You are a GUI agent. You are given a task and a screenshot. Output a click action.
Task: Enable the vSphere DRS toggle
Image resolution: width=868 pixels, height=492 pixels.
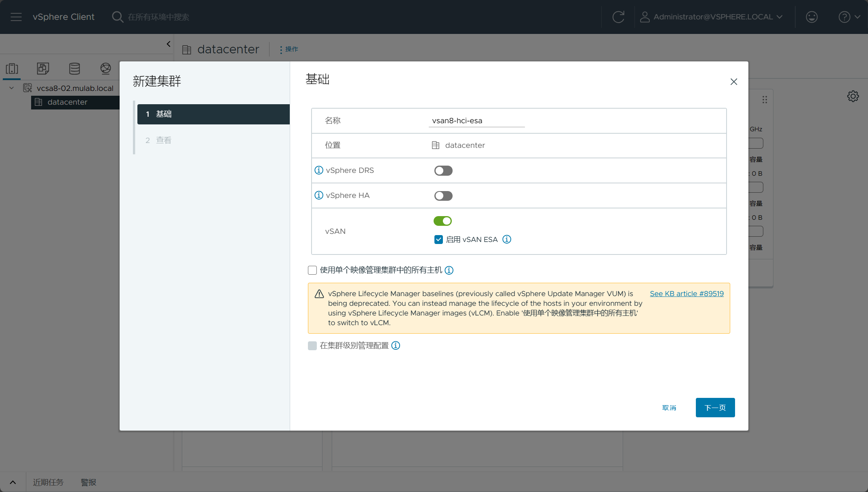(443, 170)
